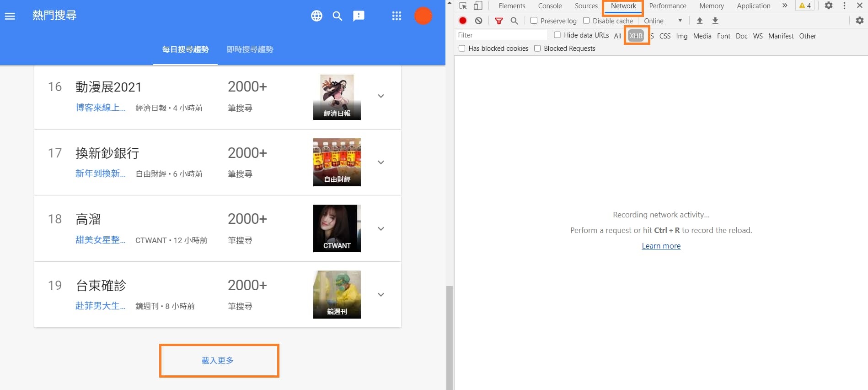Select the XHR filter type
868x390 pixels.
pos(636,36)
